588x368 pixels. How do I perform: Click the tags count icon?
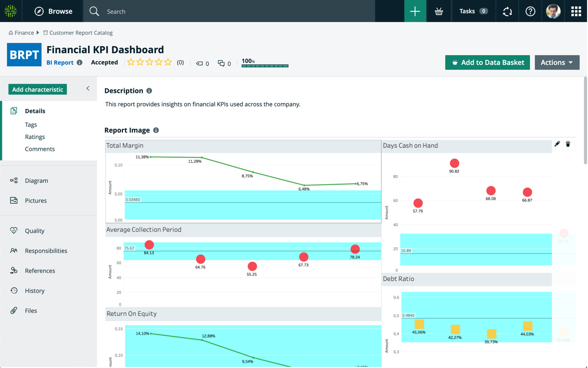pos(199,64)
